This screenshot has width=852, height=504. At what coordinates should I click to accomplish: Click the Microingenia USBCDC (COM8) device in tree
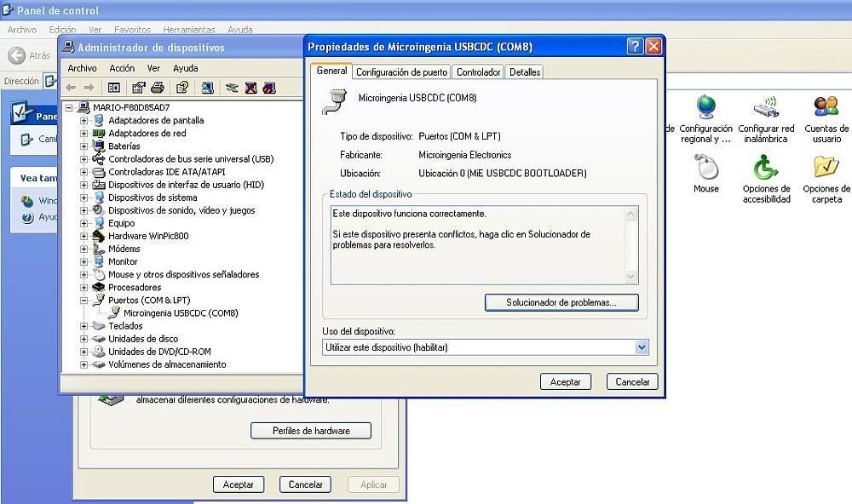click(x=181, y=313)
